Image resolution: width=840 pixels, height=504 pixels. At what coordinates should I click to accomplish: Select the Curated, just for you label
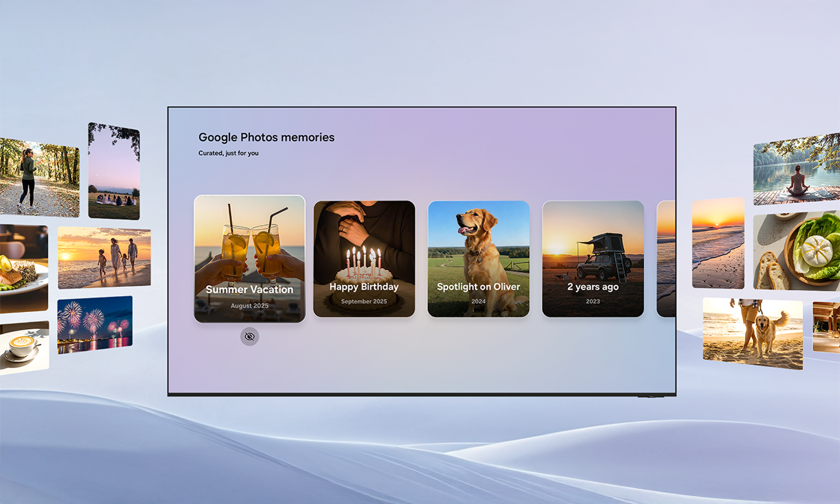[x=228, y=152]
